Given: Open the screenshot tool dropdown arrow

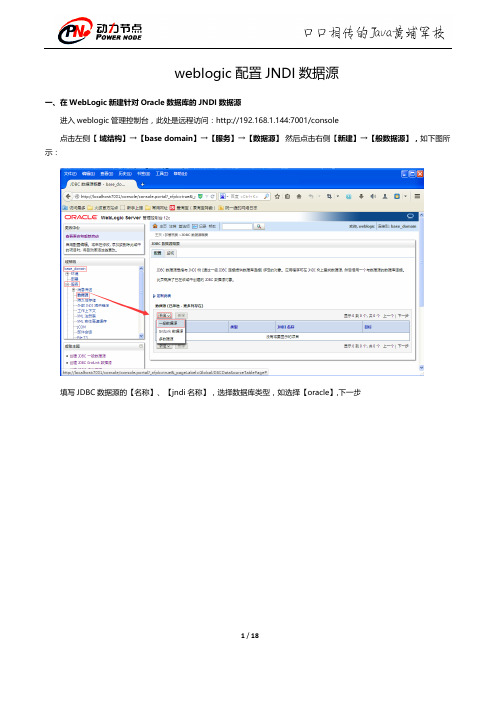Looking at the screenshot, I should pyautogui.click(x=338, y=197).
